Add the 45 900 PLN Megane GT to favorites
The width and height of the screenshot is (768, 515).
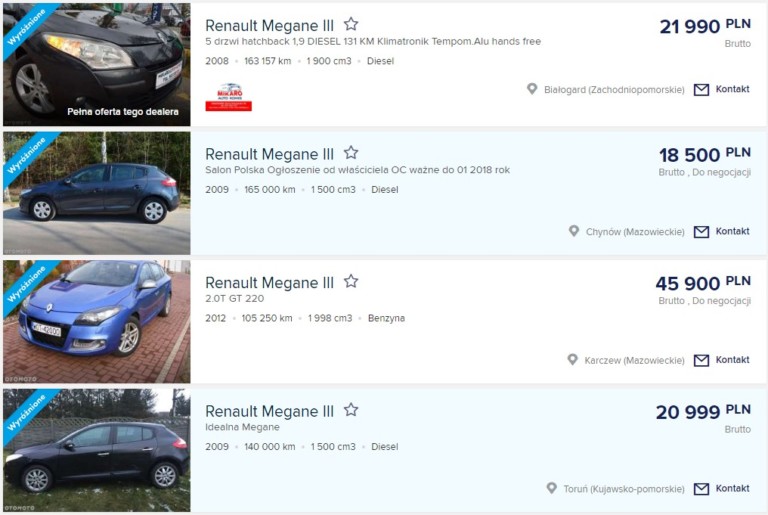coord(351,281)
